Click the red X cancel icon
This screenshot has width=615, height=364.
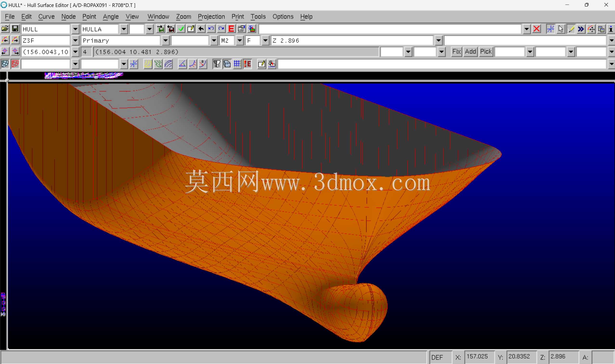(x=537, y=29)
